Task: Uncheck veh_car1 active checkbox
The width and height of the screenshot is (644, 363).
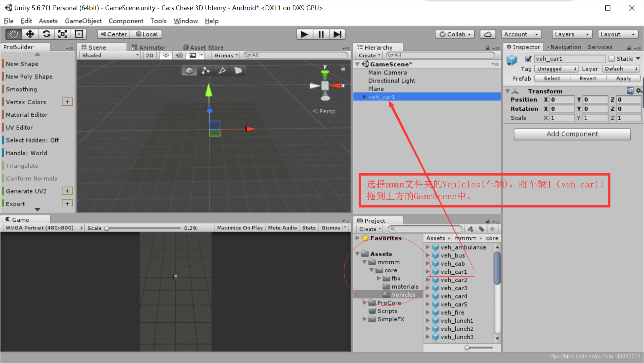Action: tap(528, 59)
